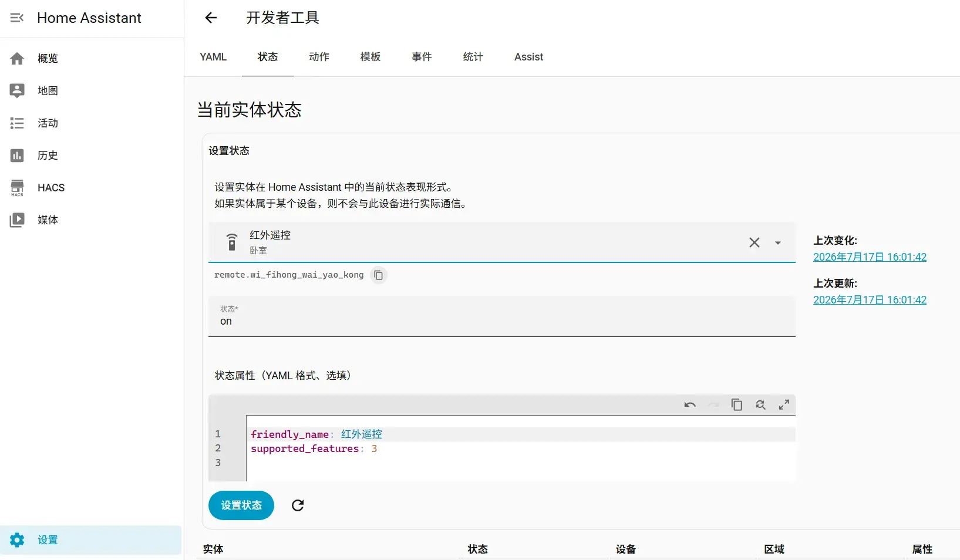The height and width of the screenshot is (560, 960).
Task: Click the Home Assistant title
Action: 89,18
